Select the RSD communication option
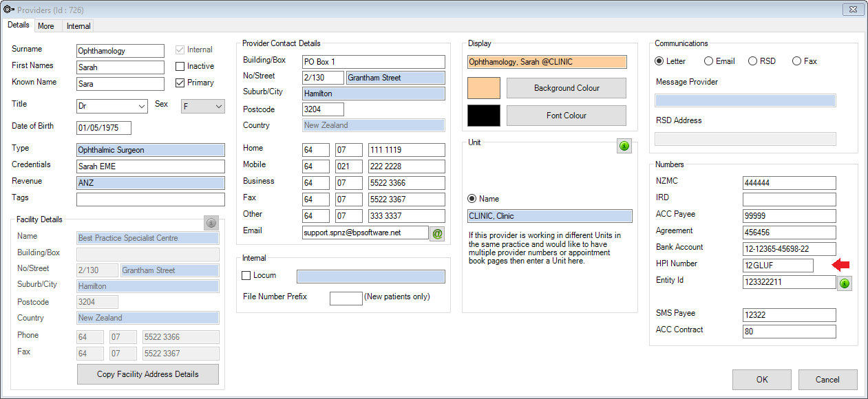The image size is (868, 399). tap(753, 61)
